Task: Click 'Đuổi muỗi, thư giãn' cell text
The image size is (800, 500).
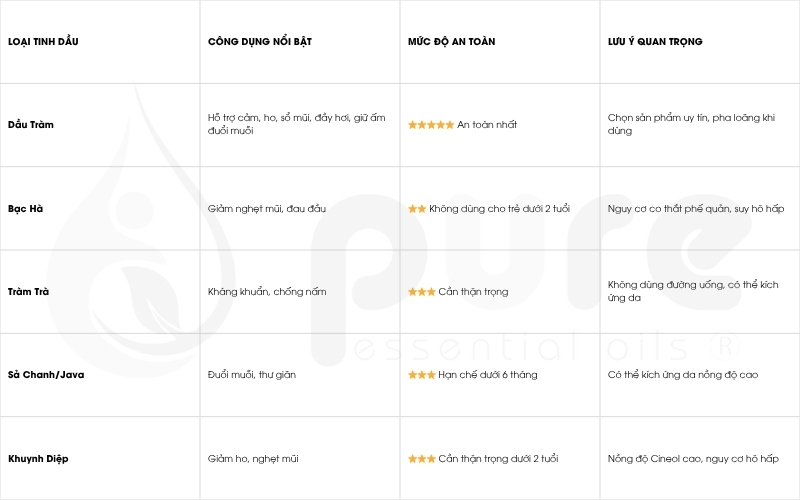Action: pyautogui.click(x=252, y=375)
